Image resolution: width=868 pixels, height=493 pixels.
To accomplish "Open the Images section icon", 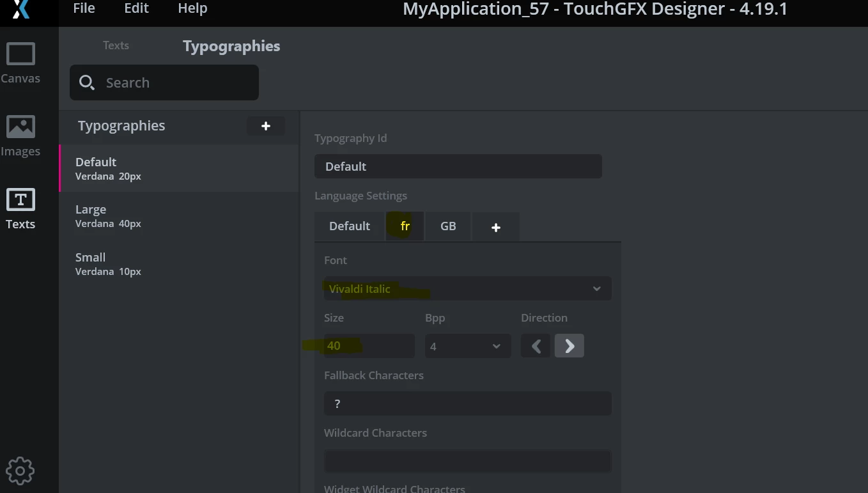I will click(x=20, y=136).
